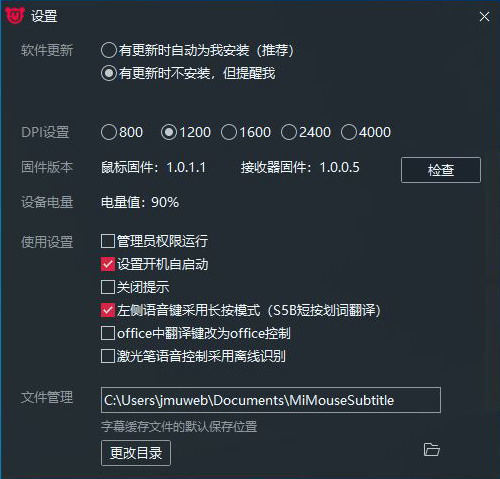Click the red bear app logo
This screenshot has height=479, width=500.
[14, 15]
